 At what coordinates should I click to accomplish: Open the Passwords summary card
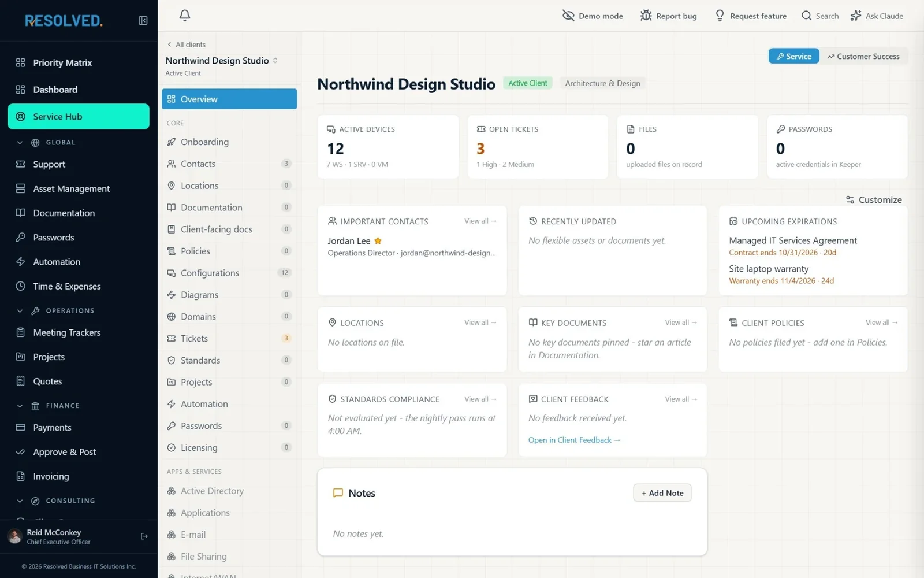(x=837, y=147)
